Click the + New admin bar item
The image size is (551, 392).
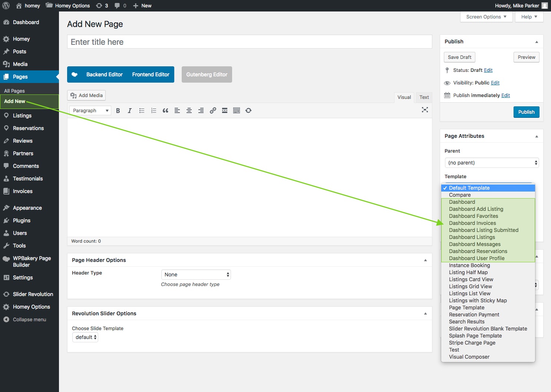pyautogui.click(x=142, y=6)
